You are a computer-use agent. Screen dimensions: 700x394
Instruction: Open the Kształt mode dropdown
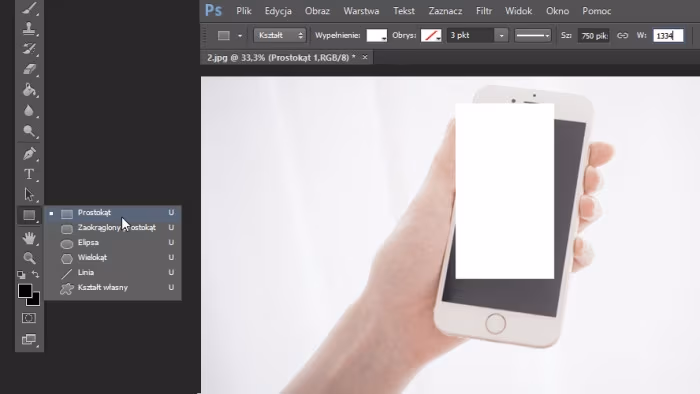tap(279, 35)
